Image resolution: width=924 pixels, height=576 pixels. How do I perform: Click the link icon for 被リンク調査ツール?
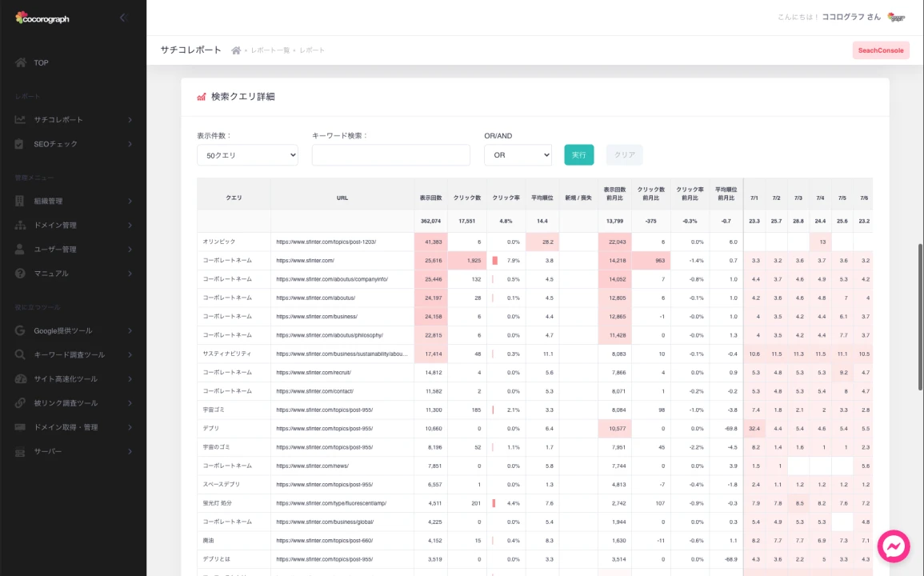[20, 403]
